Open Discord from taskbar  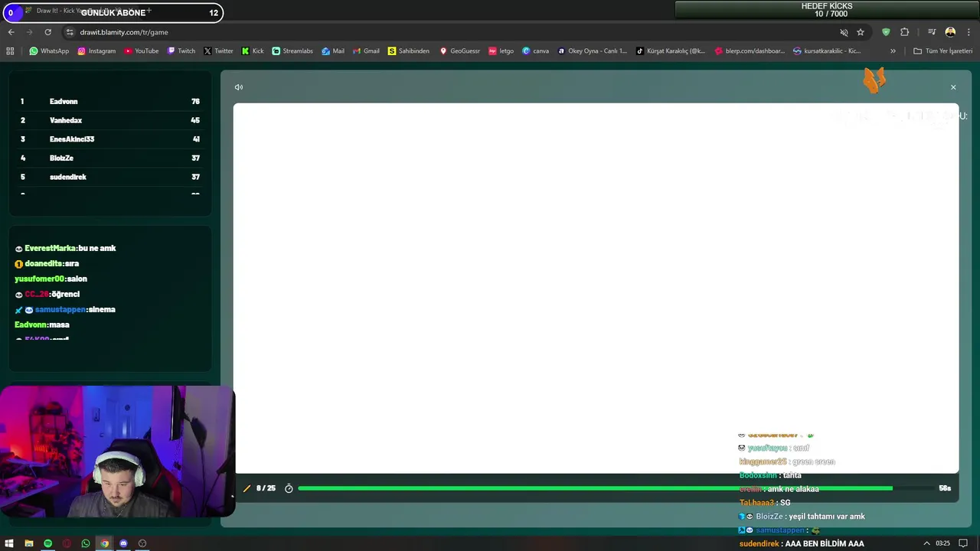point(123,543)
